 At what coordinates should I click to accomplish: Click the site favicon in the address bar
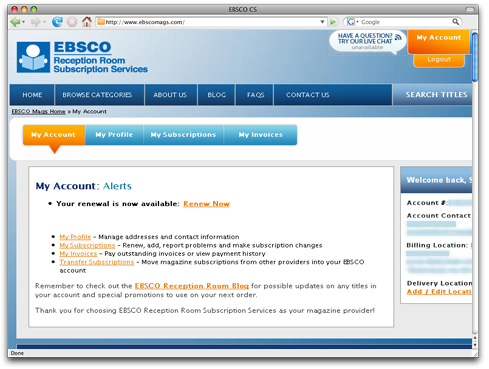[x=101, y=22]
